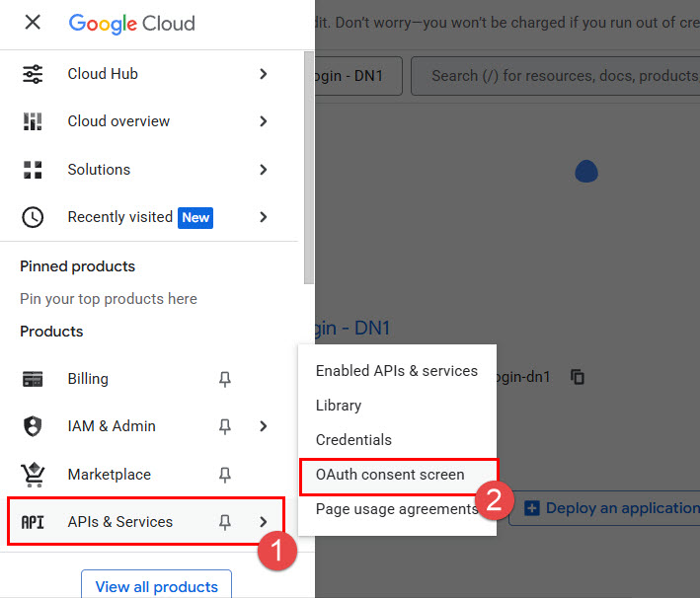The image size is (700, 598).
Task: Close the navigation menu with X icon
Action: click(33, 23)
